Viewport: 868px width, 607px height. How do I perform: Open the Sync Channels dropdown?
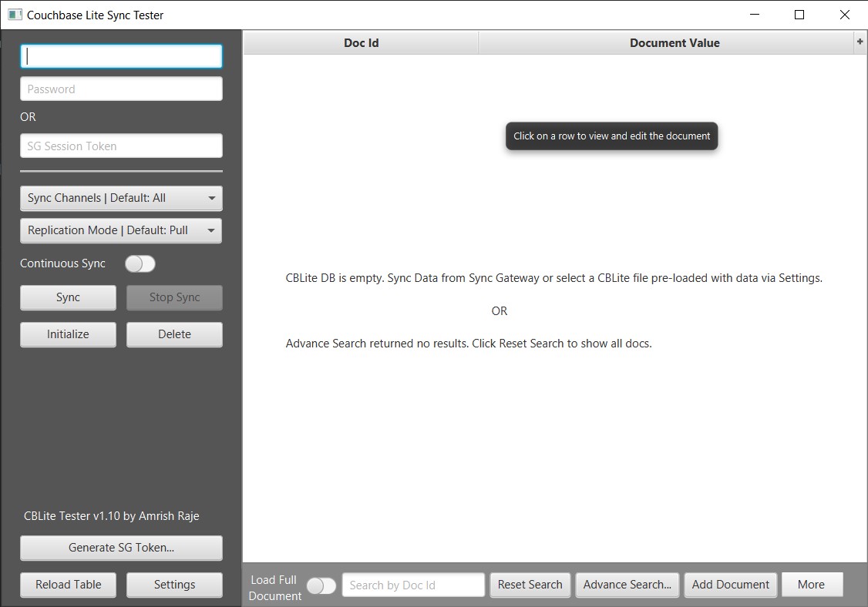[121, 198]
